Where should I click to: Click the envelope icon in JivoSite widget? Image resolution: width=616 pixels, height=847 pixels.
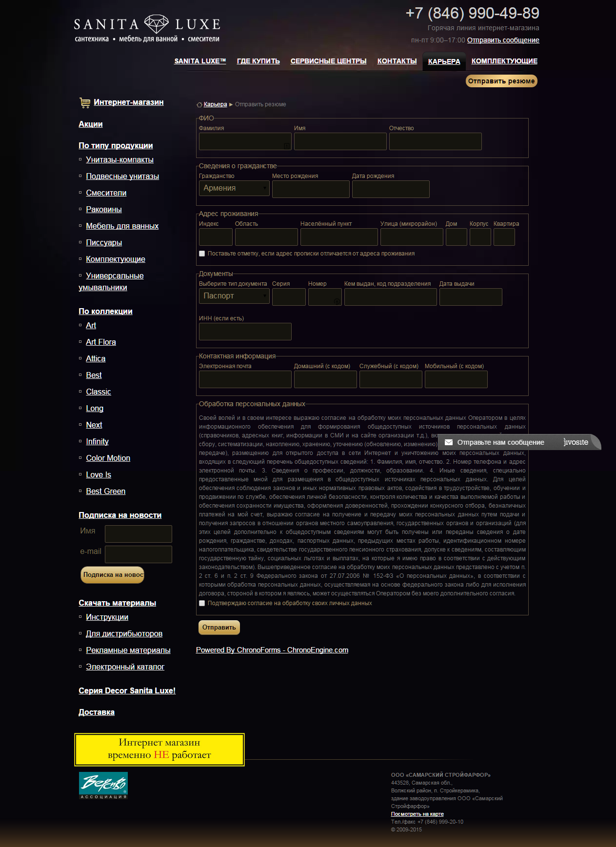pyautogui.click(x=449, y=442)
